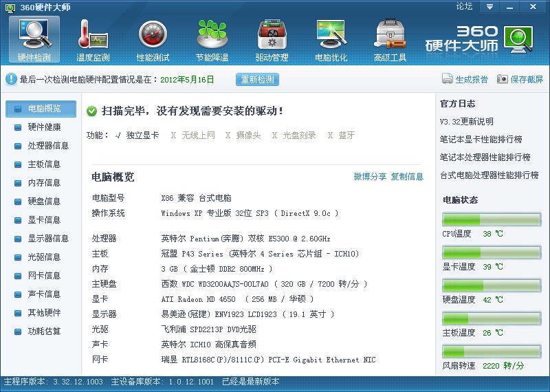Click the memory value 3 GB 金士顿 DDR2
This screenshot has width=550, height=392.
click(x=217, y=269)
